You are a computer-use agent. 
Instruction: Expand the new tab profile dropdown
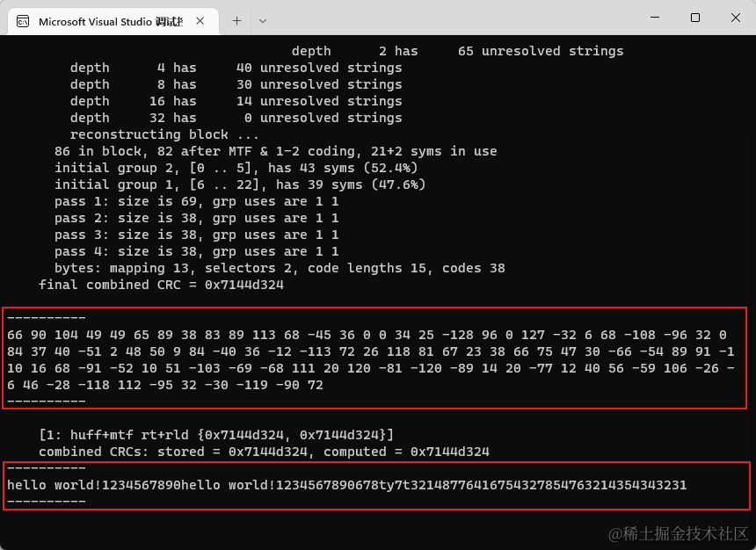pyautogui.click(x=263, y=21)
